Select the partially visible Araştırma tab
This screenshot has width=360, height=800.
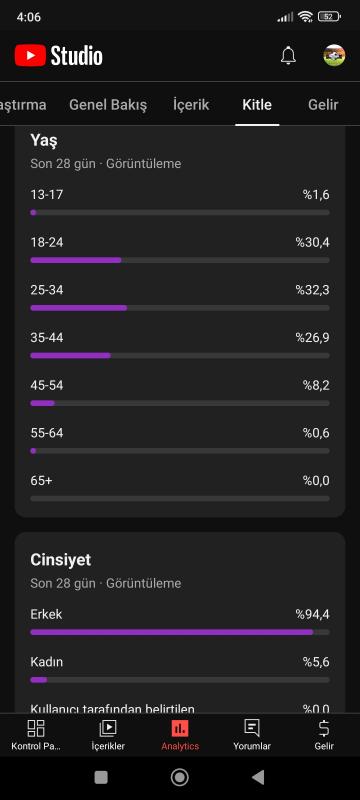[23, 105]
